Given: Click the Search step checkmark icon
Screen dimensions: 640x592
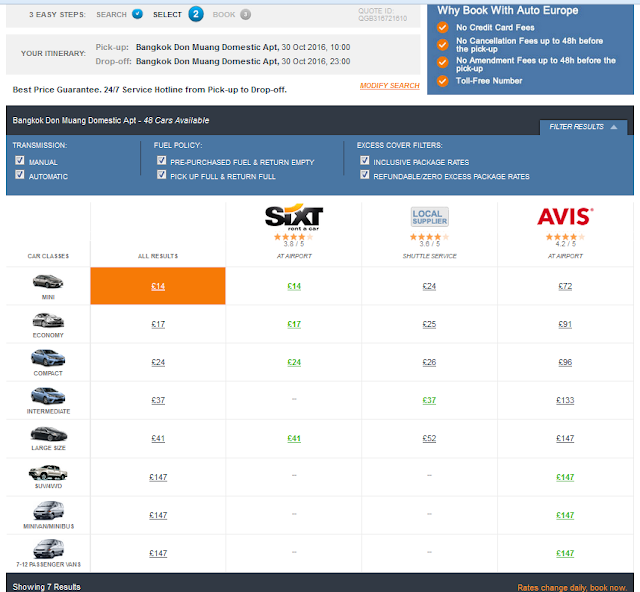Looking at the screenshot, I should click(138, 14).
